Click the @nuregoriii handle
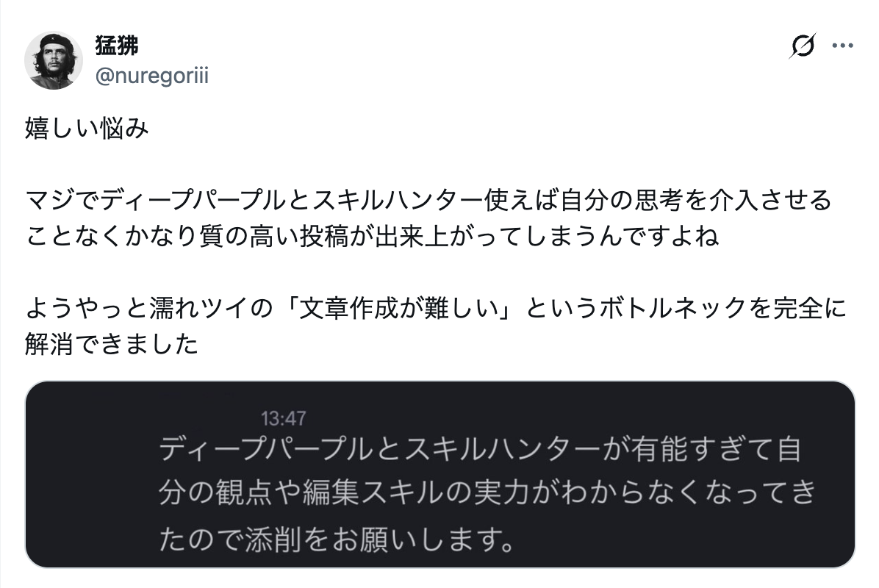Viewport: 879px width, 588px height. 151,76
